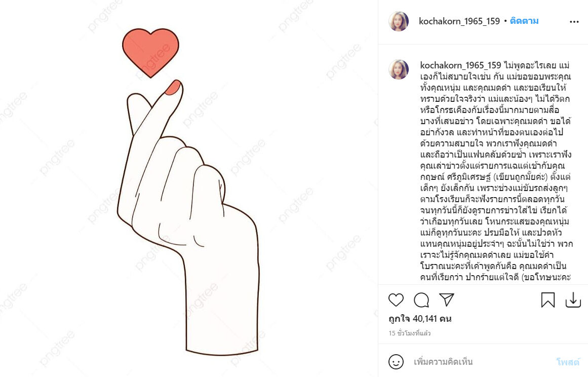Click the red fingernail on the hand drawing
This screenshot has height=377, width=588.
174,87
